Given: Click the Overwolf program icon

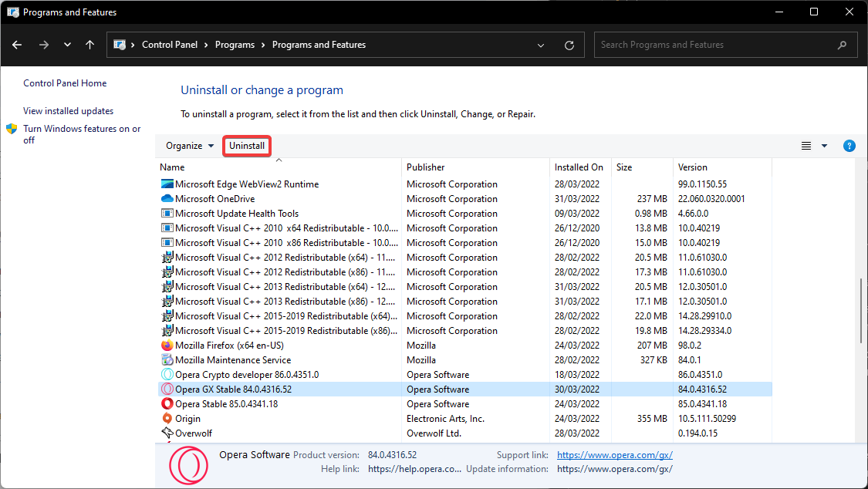Looking at the screenshot, I should tap(166, 433).
